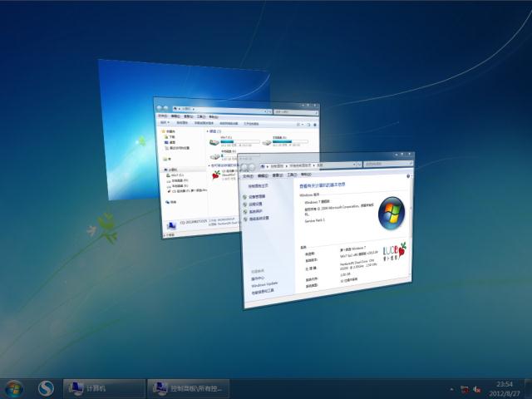Select the CD drive in the navigation tree
The height and width of the screenshot is (399, 532).
pyautogui.click(x=188, y=191)
